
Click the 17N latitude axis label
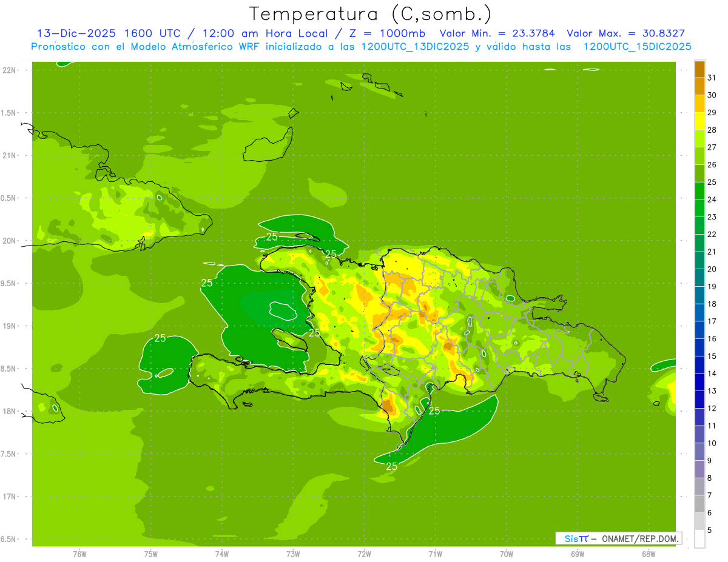(10, 497)
